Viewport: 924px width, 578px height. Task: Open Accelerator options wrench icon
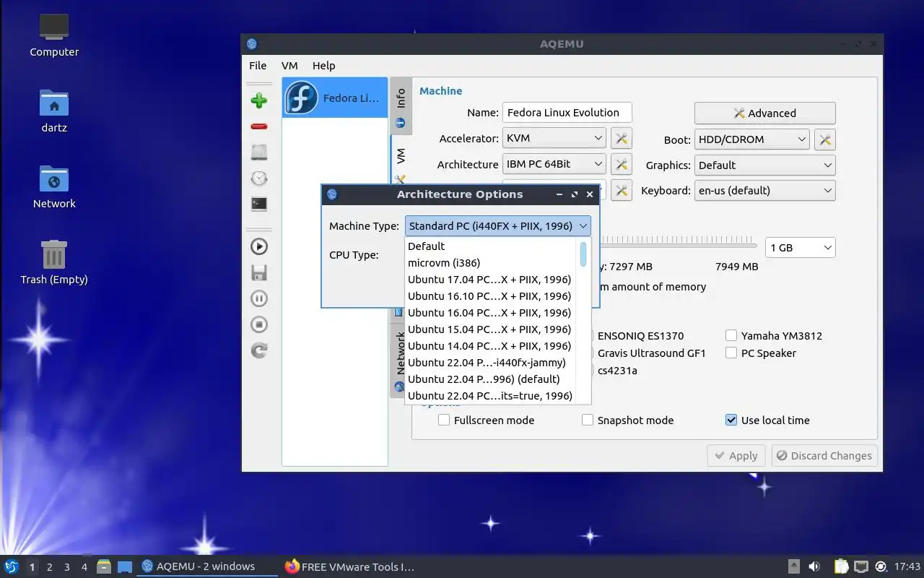[621, 139]
